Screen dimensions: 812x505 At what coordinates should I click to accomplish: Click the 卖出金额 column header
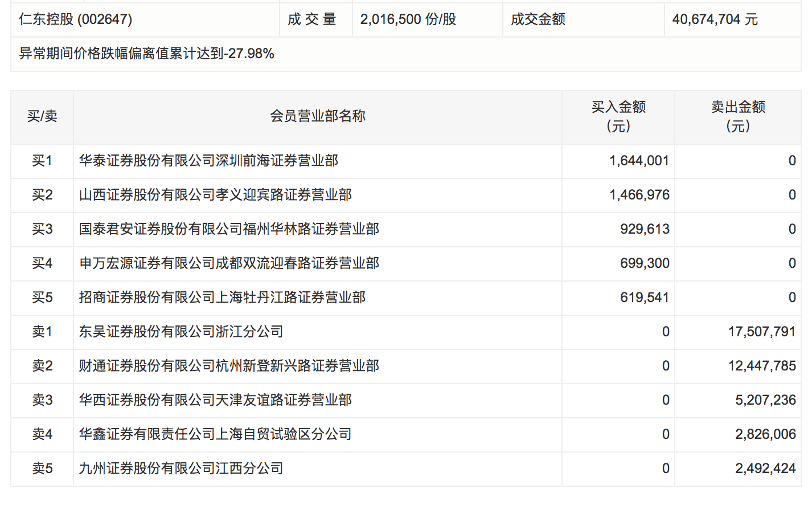point(738,116)
